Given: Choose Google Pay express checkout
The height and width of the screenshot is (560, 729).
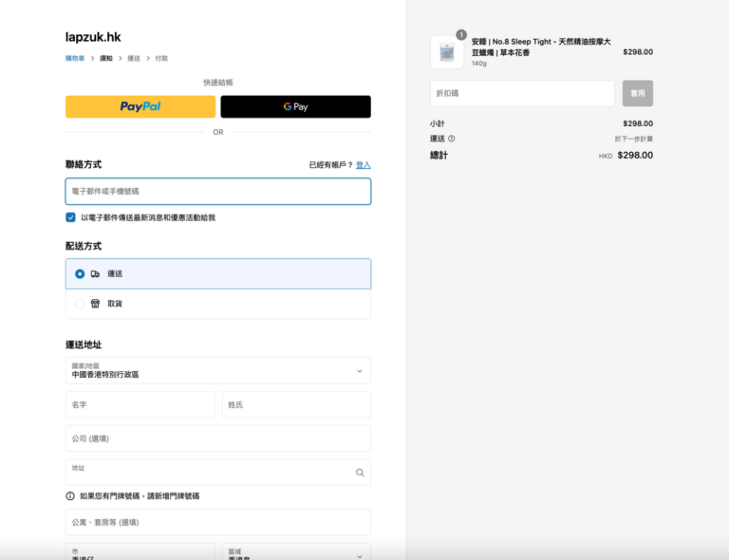Looking at the screenshot, I should [x=296, y=106].
